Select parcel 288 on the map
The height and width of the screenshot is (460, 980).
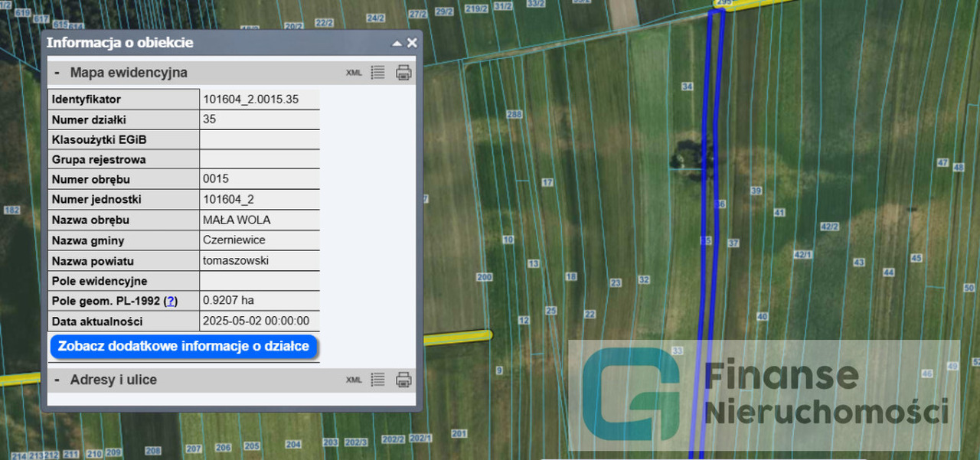click(514, 115)
